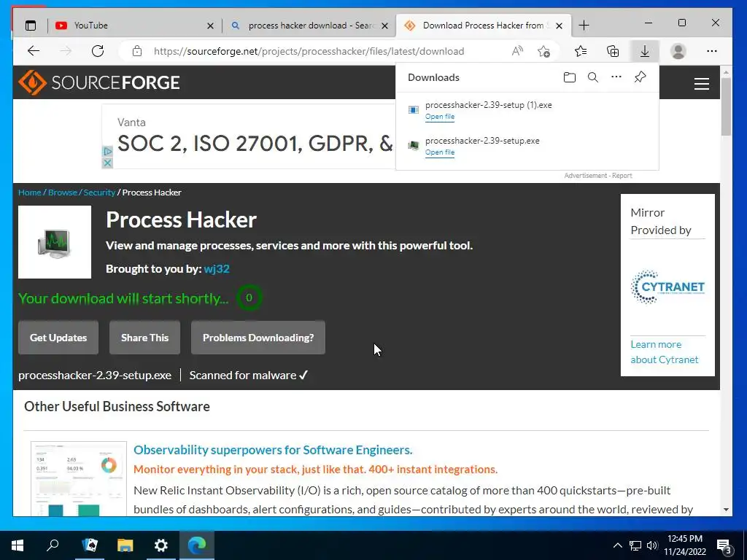This screenshot has height=560, width=747.
Task: Open the browser profile icon
Action: pos(678,51)
